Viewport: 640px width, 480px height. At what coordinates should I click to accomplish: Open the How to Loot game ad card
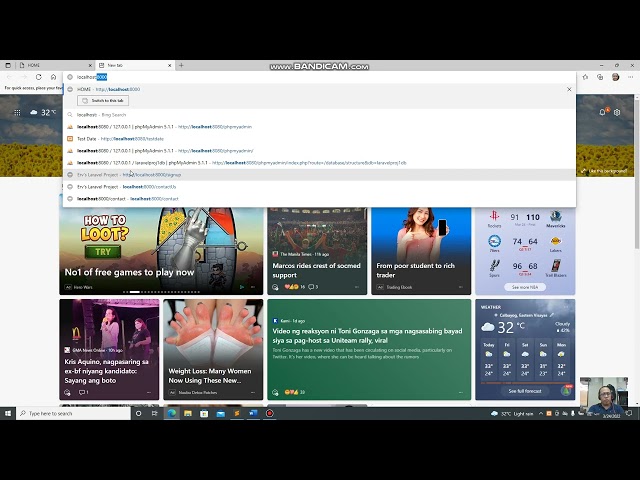pyautogui.click(x=161, y=251)
